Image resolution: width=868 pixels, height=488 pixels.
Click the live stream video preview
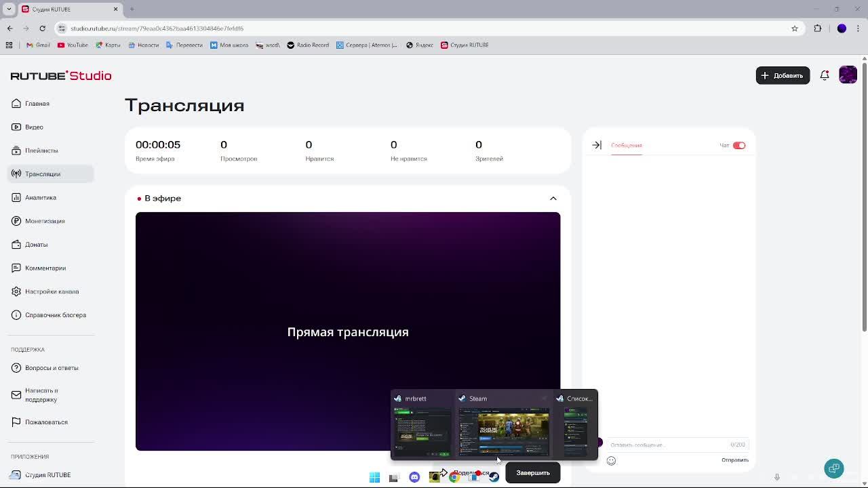click(348, 331)
